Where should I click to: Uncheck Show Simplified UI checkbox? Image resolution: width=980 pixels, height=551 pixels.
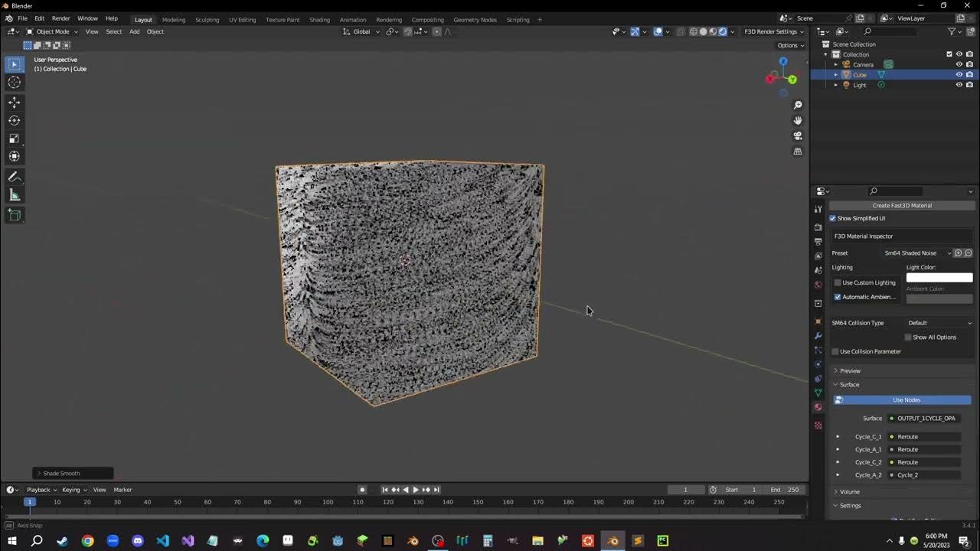[833, 218]
